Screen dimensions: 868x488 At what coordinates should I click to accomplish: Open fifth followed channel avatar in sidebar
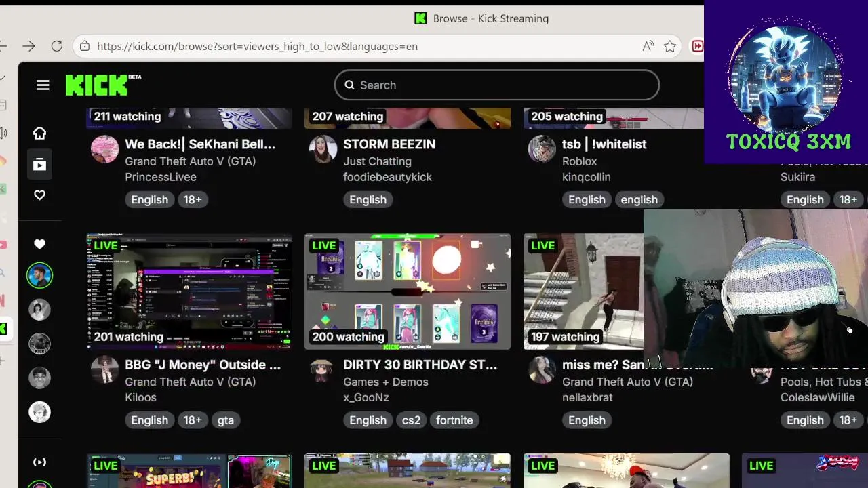[x=39, y=412]
